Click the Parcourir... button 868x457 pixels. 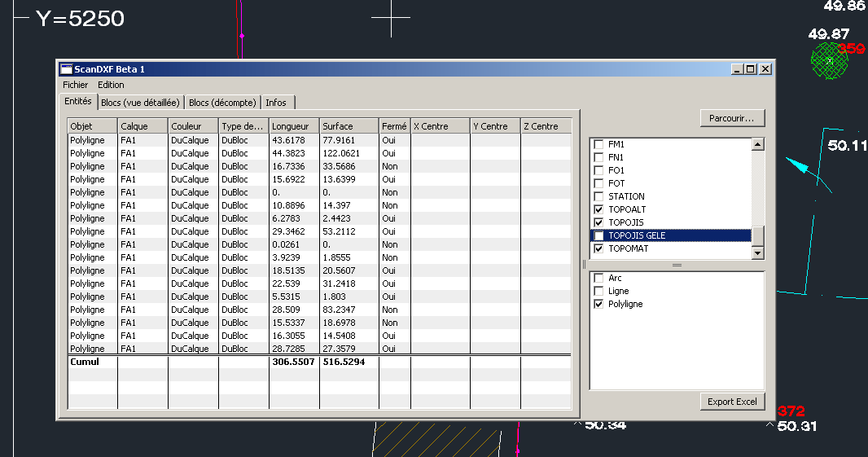[x=732, y=118]
